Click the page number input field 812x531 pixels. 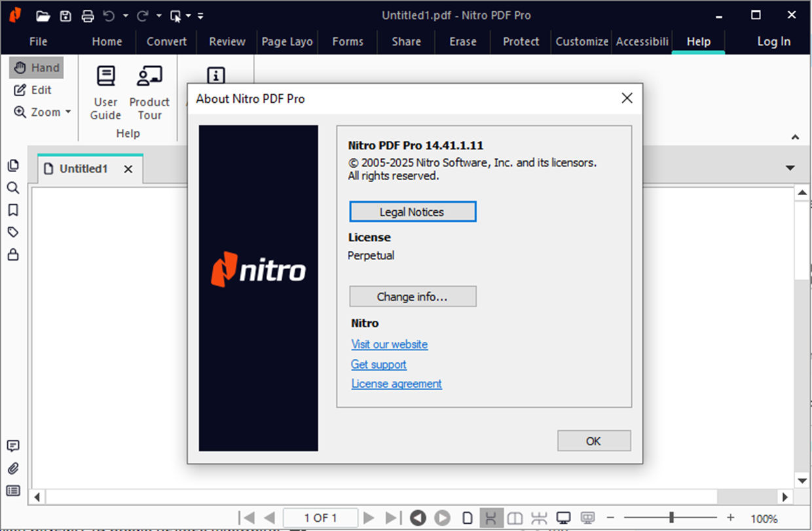[x=320, y=517]
